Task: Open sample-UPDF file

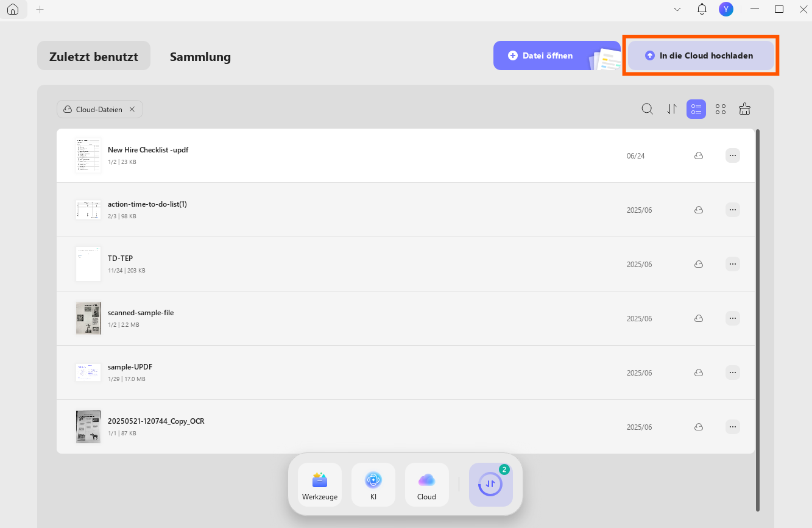Action: (406, 373)
